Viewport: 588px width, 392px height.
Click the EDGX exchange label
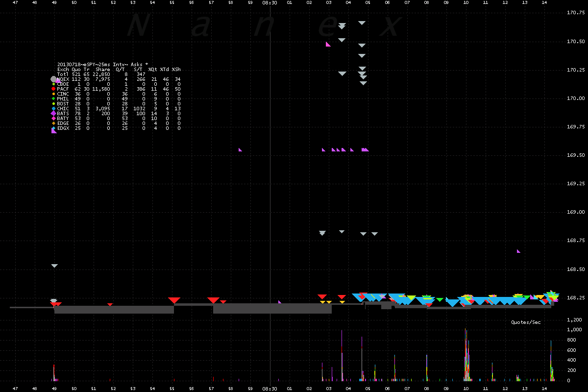(63, 128)
